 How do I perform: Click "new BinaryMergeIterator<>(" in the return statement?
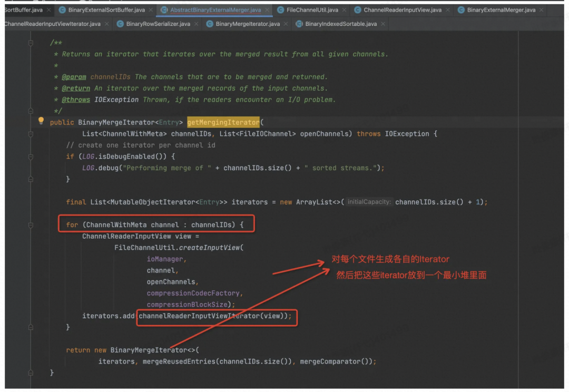click(x=146, y=350)
